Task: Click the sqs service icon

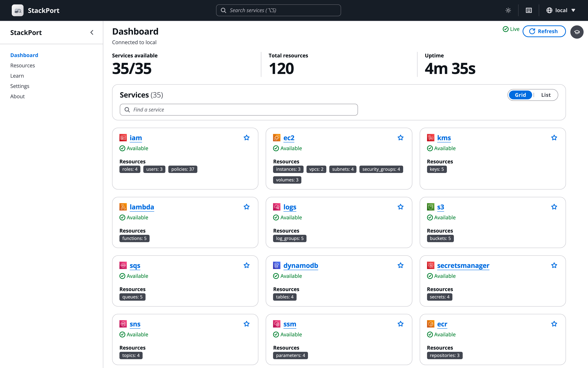Action: click(123, 265)
